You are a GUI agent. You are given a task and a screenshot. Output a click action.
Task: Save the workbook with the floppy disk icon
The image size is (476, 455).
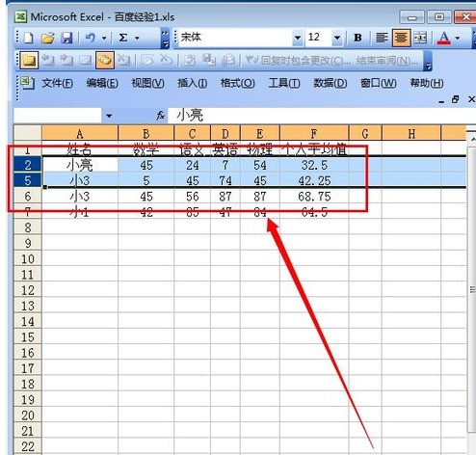[66, 38]
